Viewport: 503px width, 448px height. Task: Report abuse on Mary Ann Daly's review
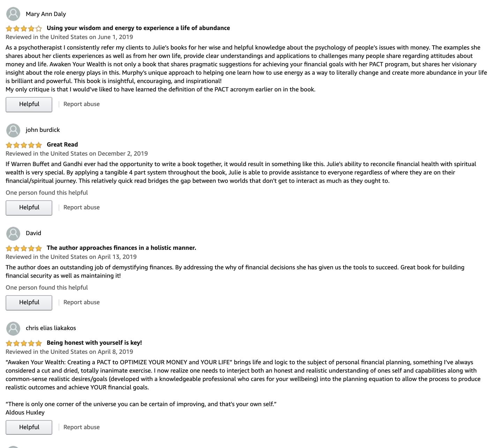(82, 104)
